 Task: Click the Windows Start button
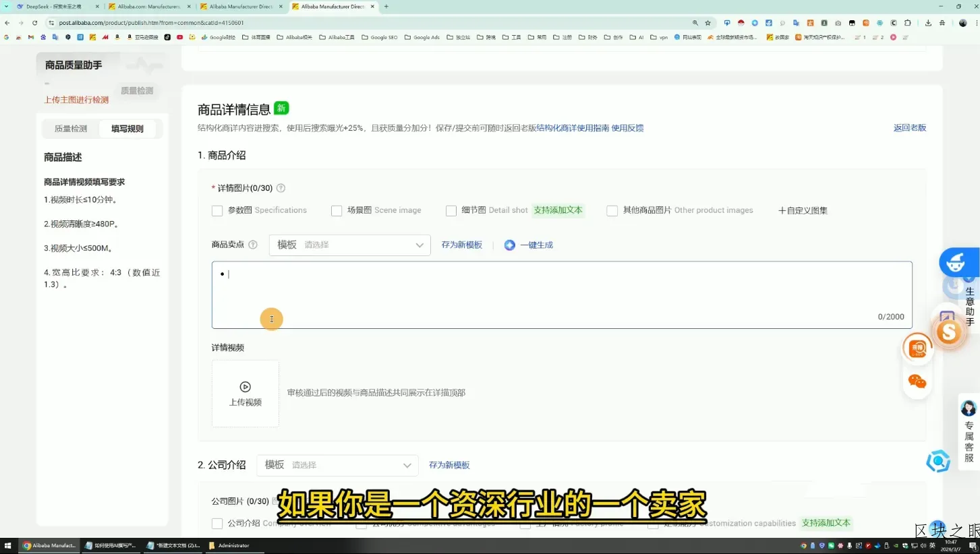8,545
